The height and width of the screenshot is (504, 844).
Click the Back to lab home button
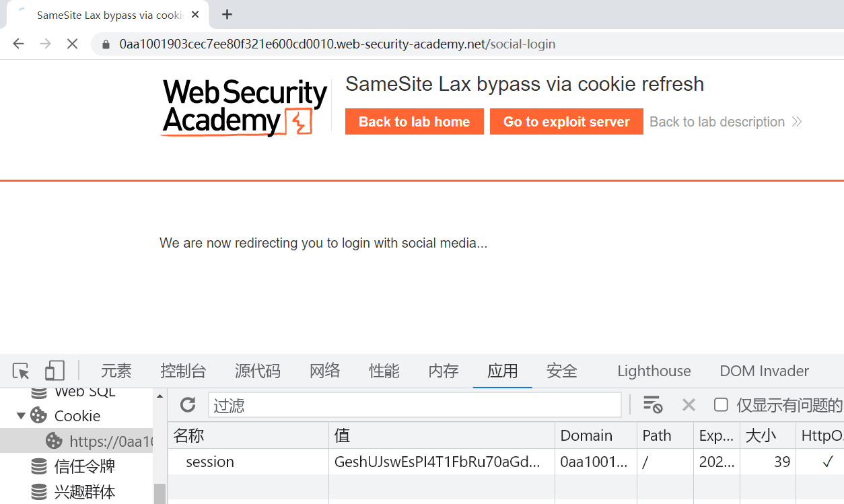click(x=414, y=122)
